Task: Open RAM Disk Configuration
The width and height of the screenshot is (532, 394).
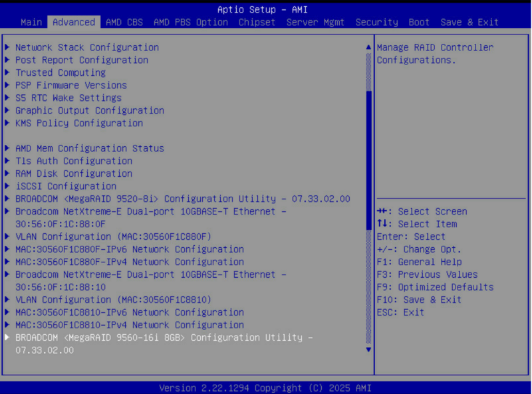Action: 74,173
